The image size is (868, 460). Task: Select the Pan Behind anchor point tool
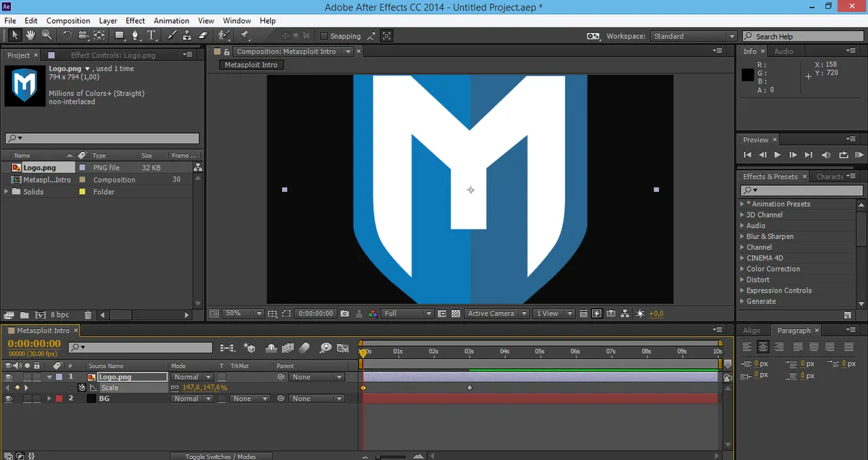100,35
